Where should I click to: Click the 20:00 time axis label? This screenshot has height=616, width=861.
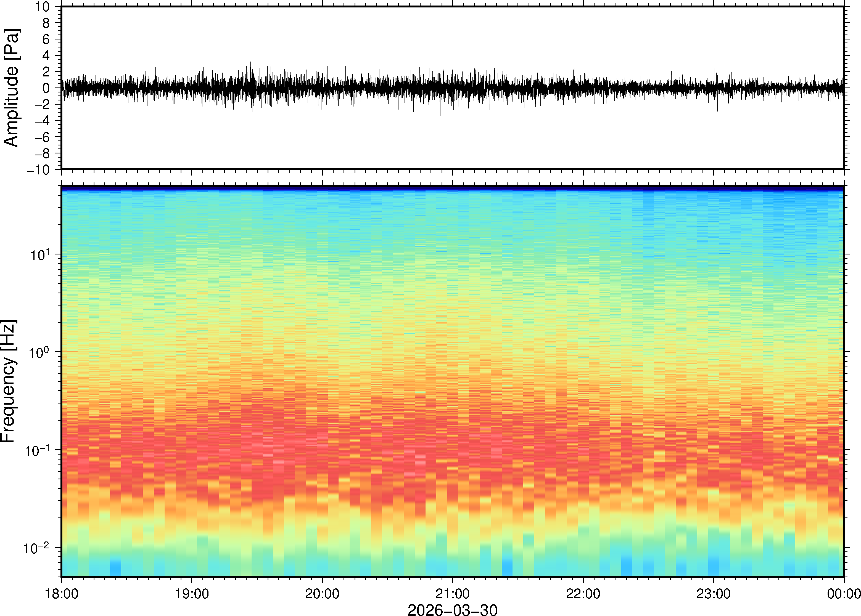click(322, 594)
